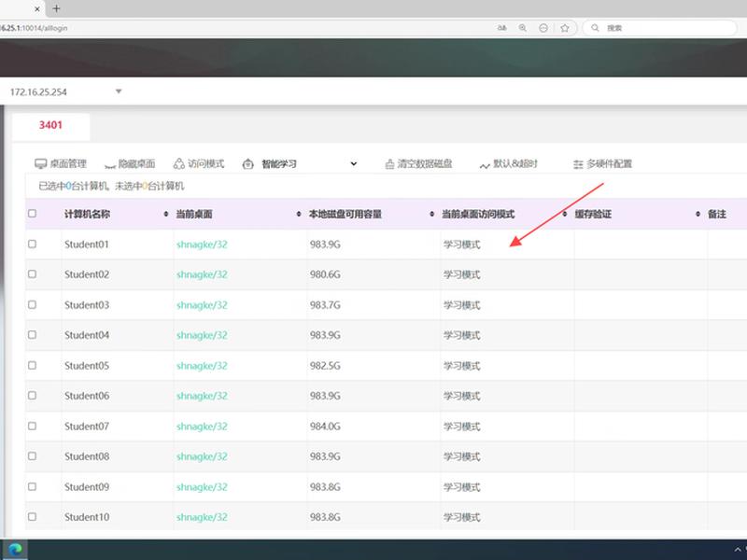Expand the 智能学习 dropdown arrow
Viewport: 747px width, 560px height.
[x=354, y=164]
